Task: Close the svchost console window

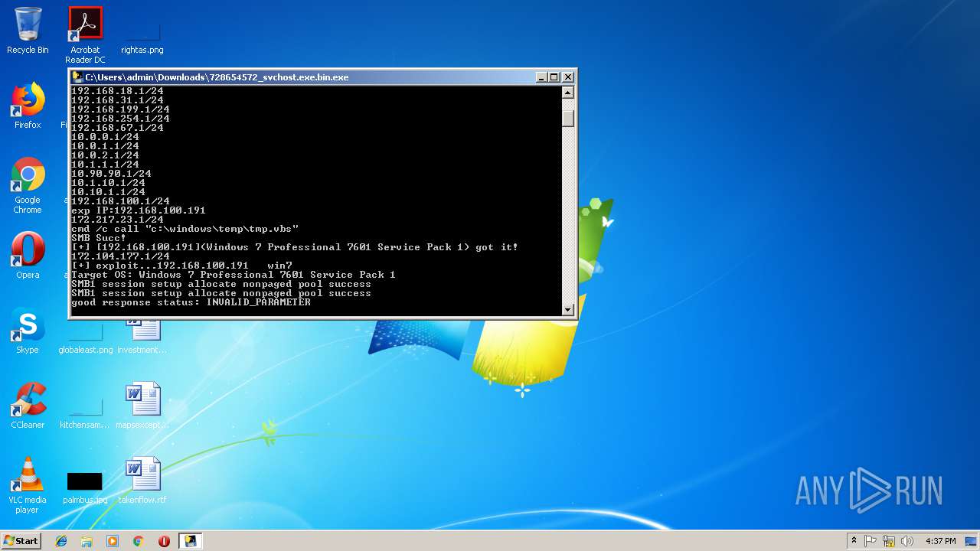Action: point(568,77)
